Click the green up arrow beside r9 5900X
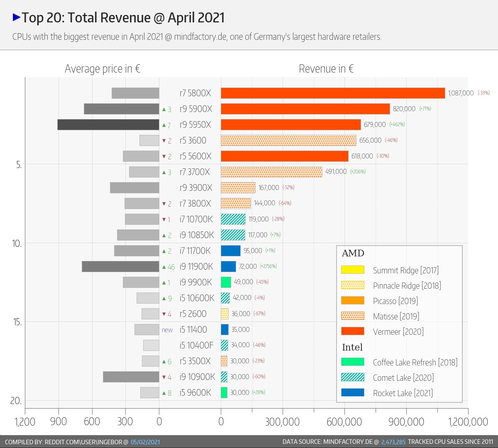This screenshot has height=448, width=498. pos(164,110)
